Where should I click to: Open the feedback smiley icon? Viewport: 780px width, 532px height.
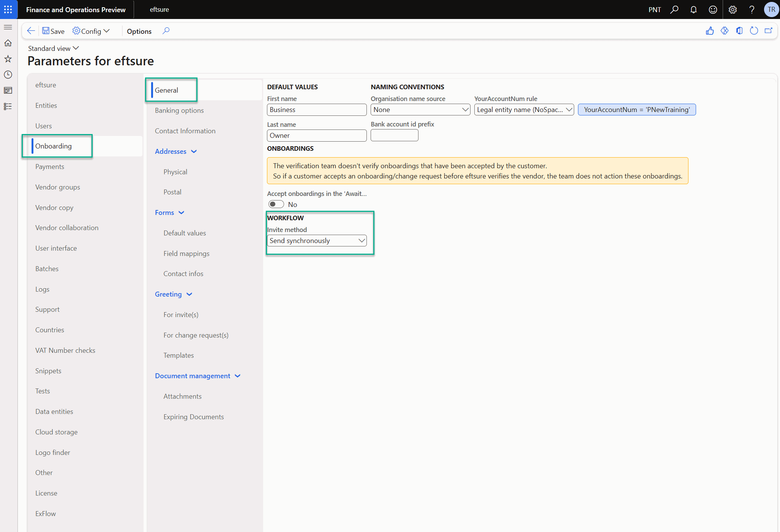(x=713, y=9)
